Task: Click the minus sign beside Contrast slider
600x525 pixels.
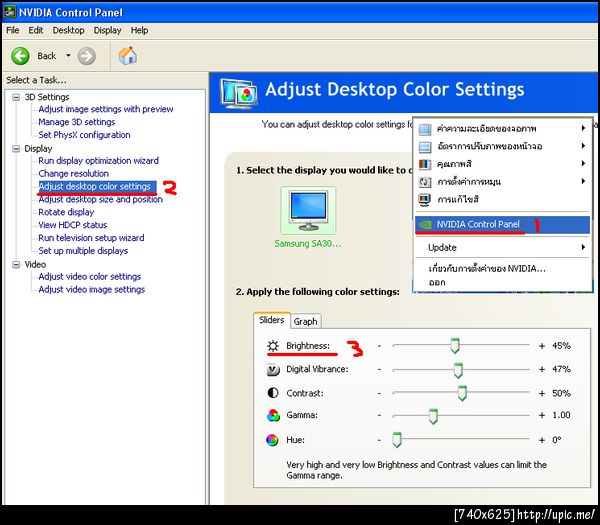Action: tap(379, 393)
